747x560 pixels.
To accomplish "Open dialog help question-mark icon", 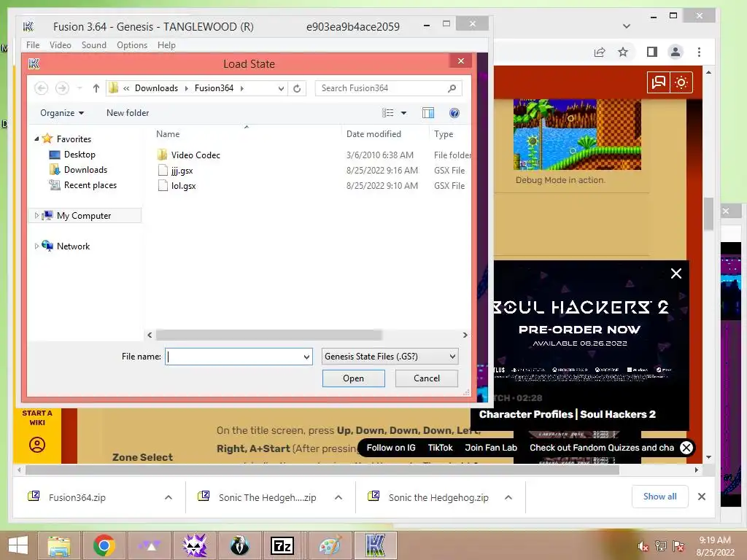I will (x=454, y=113).
